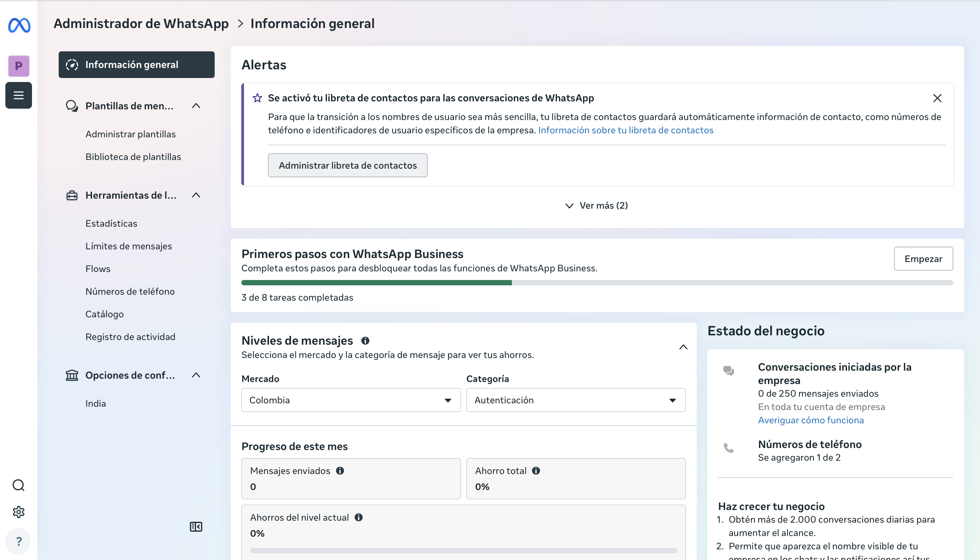Screen dimensions: 980x560
Task: Click Información general breadcrumb title
Action: click(x=312, y=23)
